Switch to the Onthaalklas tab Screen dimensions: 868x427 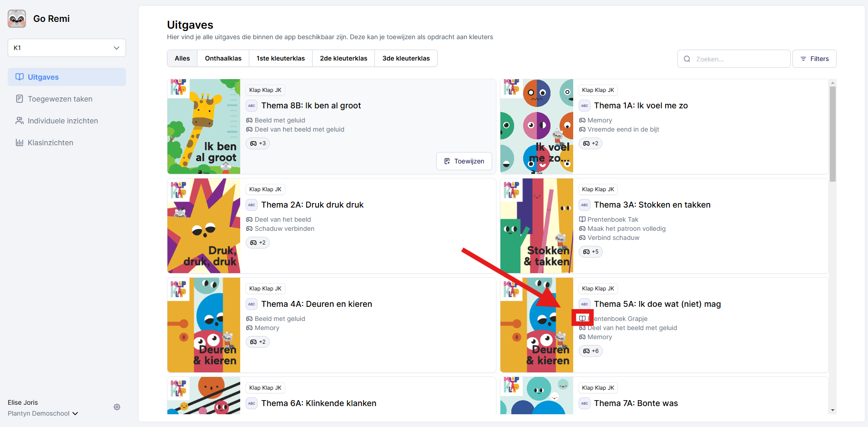coord(223,58)
